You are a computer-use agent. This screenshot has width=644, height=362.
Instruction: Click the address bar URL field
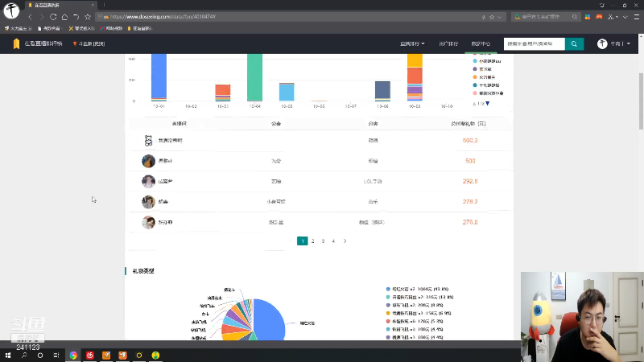287,17
